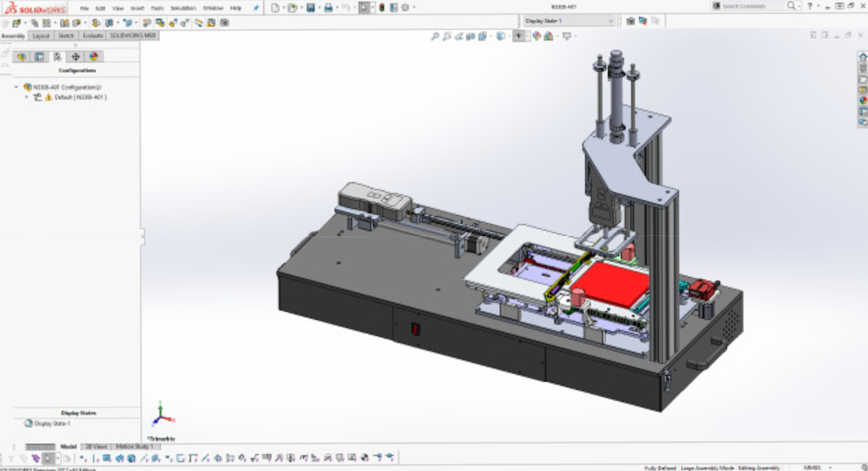Click the Zoom to Area icon

[x=447, y=37]
